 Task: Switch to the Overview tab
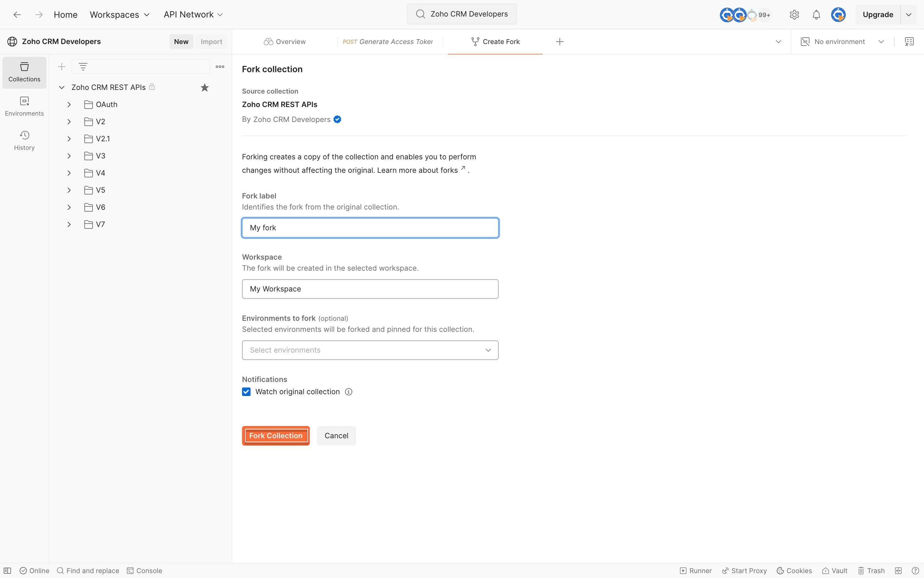[x=284, y=42]
